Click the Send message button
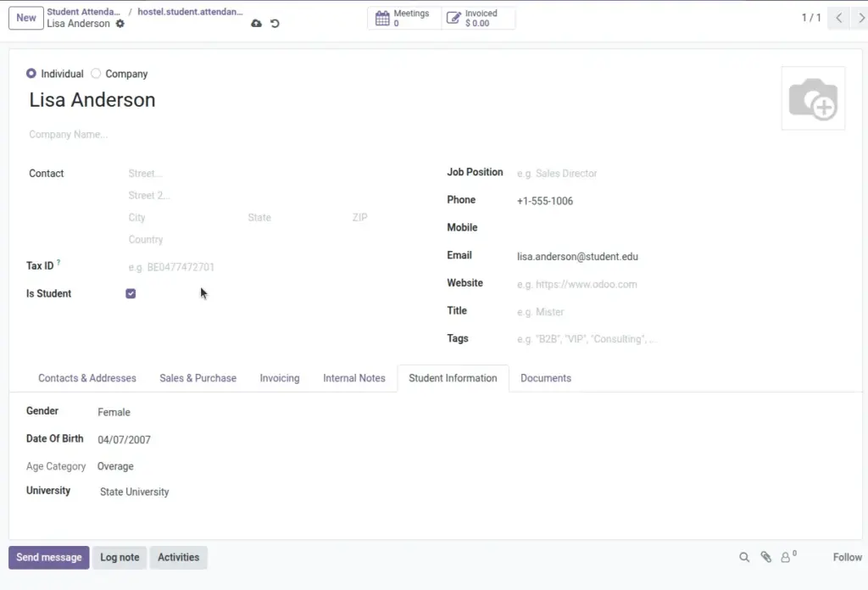 [48, 557]
